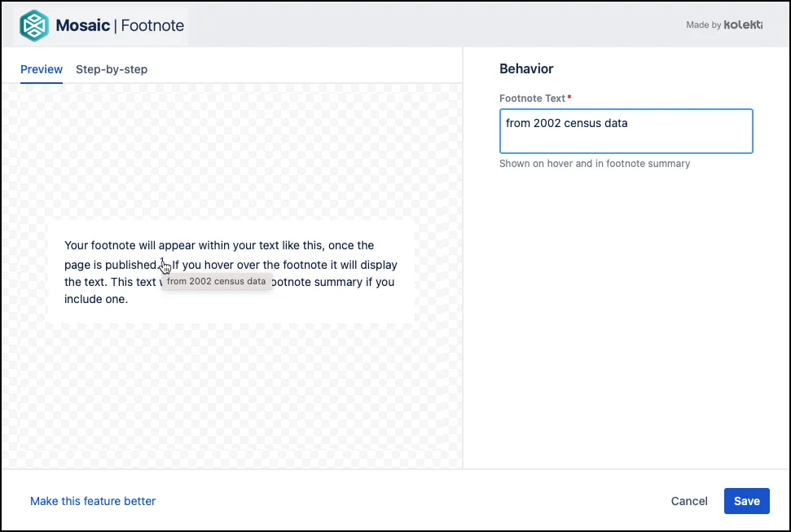Click into the Footnote Text field
The height and width of the screenshot is (532, 791).
tap(626, 131)
